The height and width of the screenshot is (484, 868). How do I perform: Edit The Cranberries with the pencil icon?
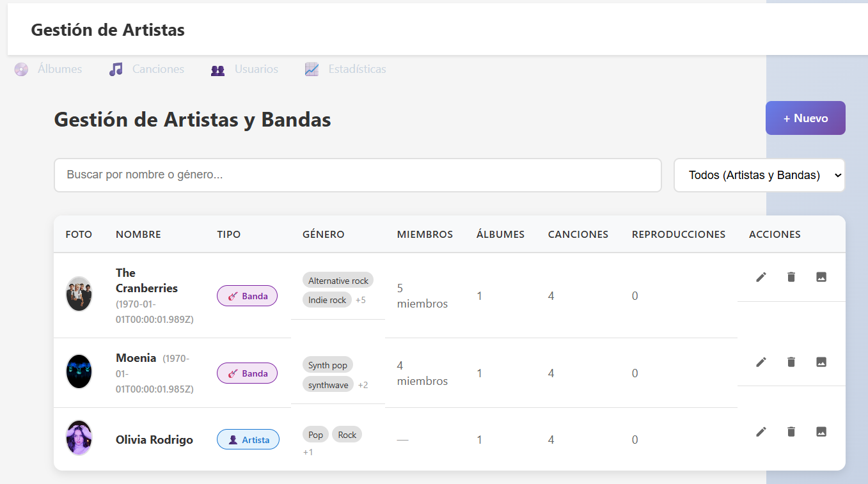(761, 277)
